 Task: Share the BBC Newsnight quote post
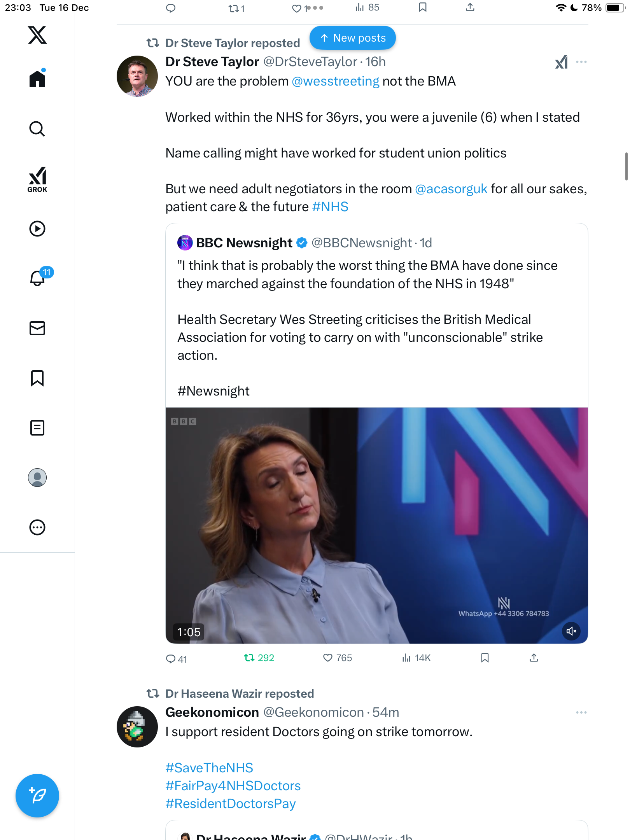click(x=534, y=658)
